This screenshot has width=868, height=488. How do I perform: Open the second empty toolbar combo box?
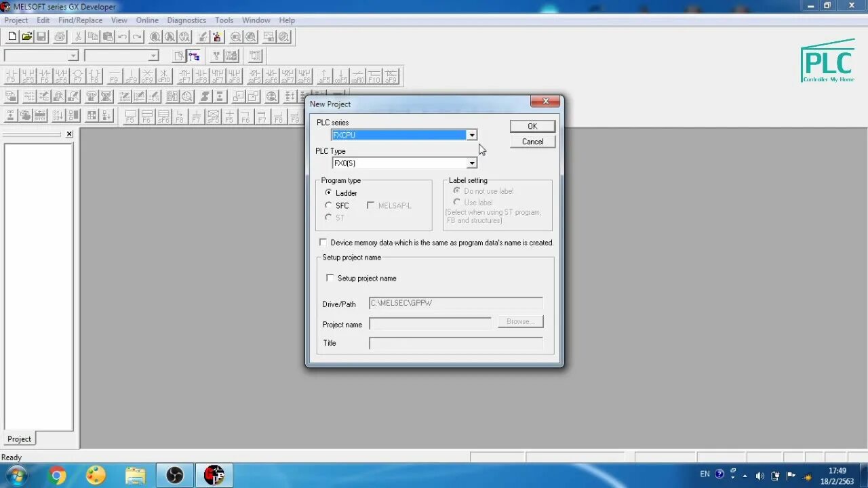point(121,56)
